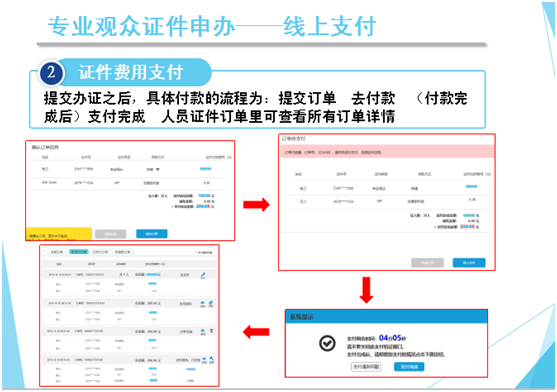
Task: Select the highlighted teal tab in the order list
Action: click(79, 251)
